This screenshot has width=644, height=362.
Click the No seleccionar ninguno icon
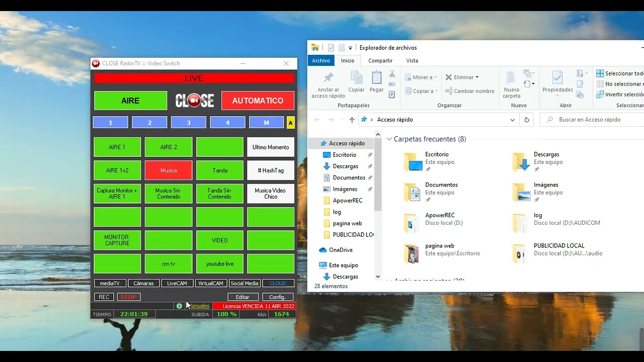(600, 84)
